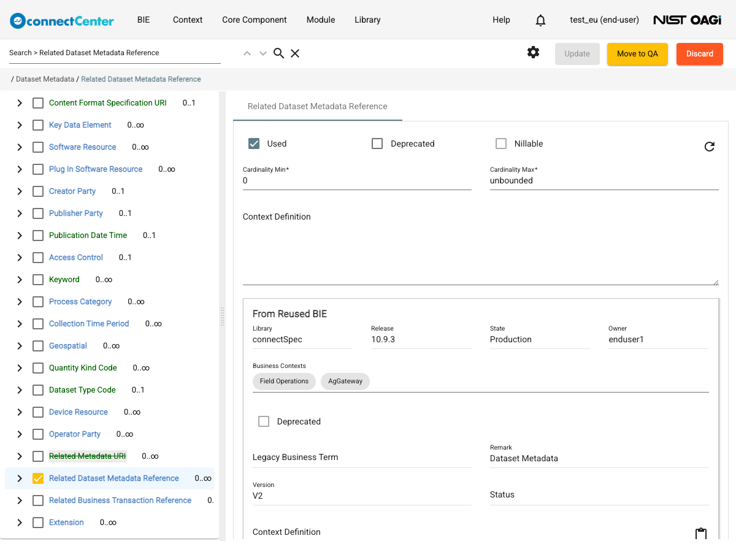Open the notifications bell
Image resolution: width=736 pixels, height=560 pixels.
click(x=540, y=20)
